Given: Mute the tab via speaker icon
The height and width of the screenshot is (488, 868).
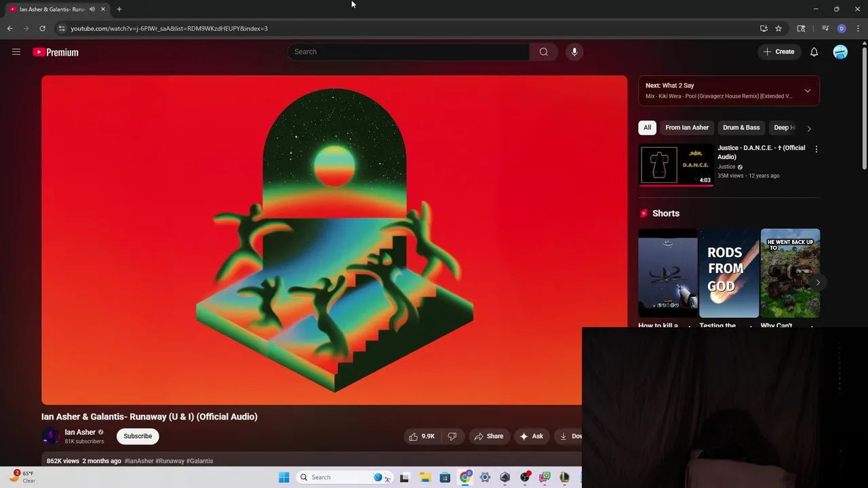Looking at the screenshot, I should (92, 9).
